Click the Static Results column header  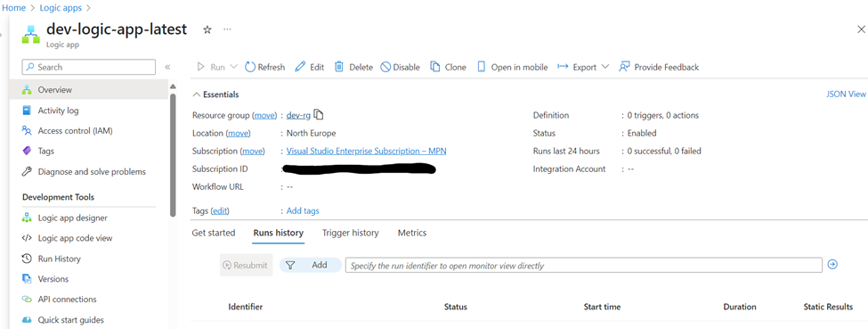pos(828,307)
